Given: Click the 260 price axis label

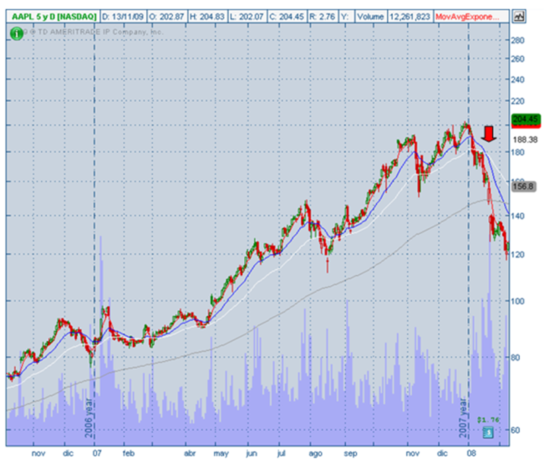Looking at the screenshot, I should pyautogui.click(x=517, y=59).
